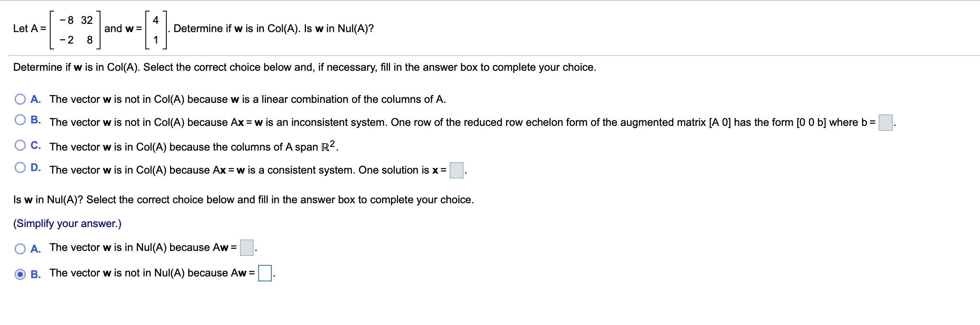980x325 pixels.
Task: Select Nul(A) choice A radio button
Action: 20,247
